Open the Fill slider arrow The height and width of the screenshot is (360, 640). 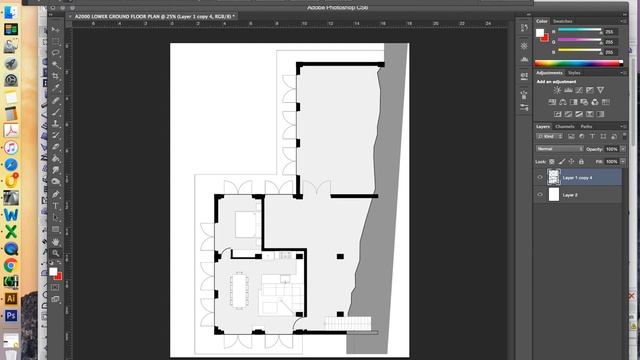(x=623, y=162)
